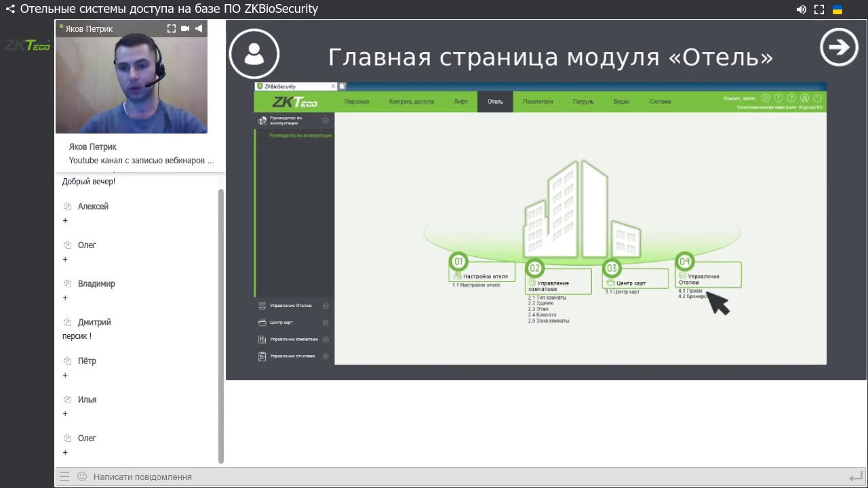Image resolution: width=868 pixels, height=488 pixels.
Task: Open the chat menu with the hamburger icon
Action: [x=64, y=476]
